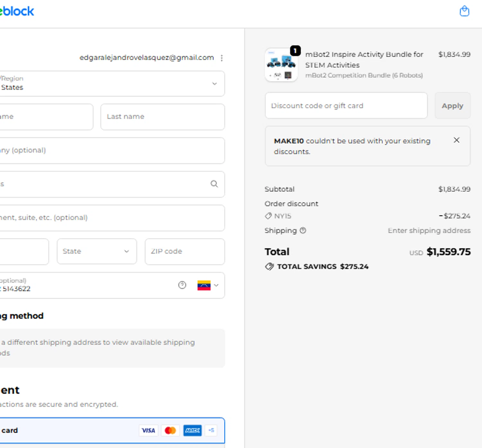Open the shopping bag cart icon
The height and width of the screenshot is (448, 482).
(464, 11)
